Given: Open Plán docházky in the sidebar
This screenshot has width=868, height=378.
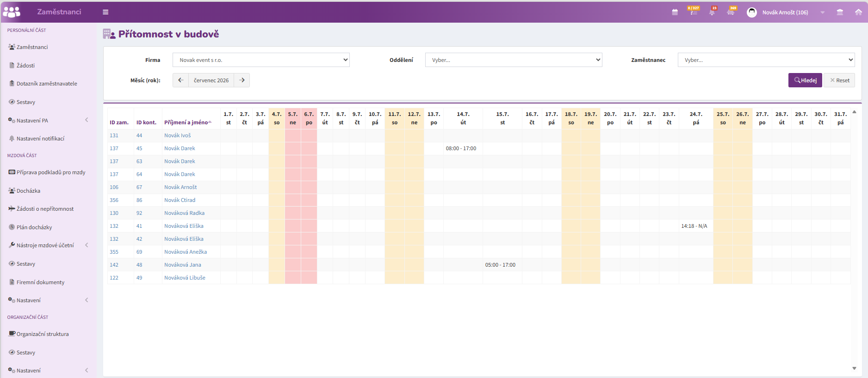Looking at the screenshot, I should click(x=34, y=227).
